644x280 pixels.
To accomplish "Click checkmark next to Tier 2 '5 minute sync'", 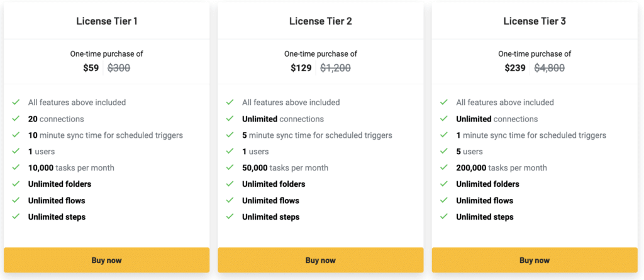I will (230, 135).
